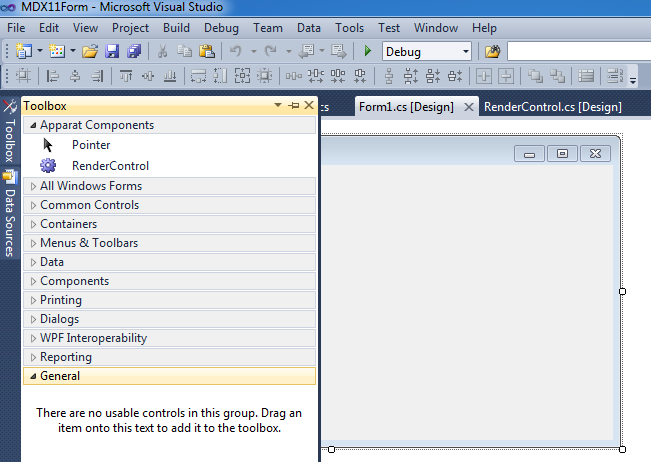Click the Open File folder icon
Image resolution: width=651 pixels, height=462 pixels.
point(90,51)
